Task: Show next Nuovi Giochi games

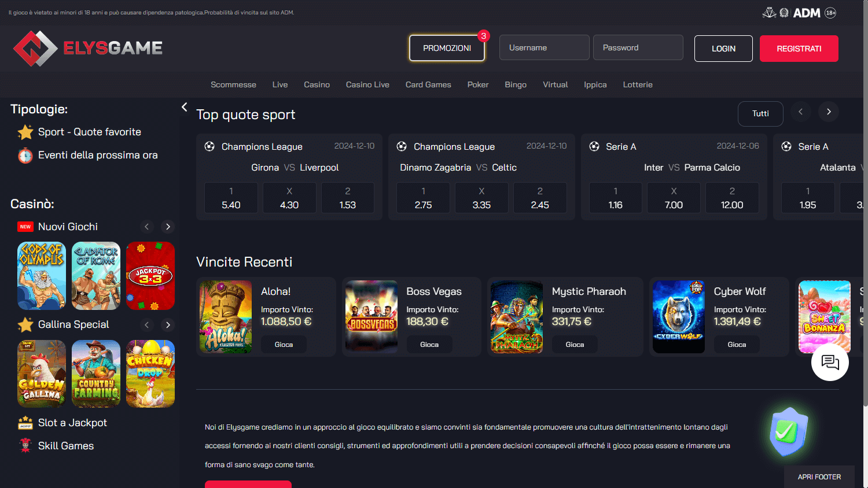Action: [168, 227]
